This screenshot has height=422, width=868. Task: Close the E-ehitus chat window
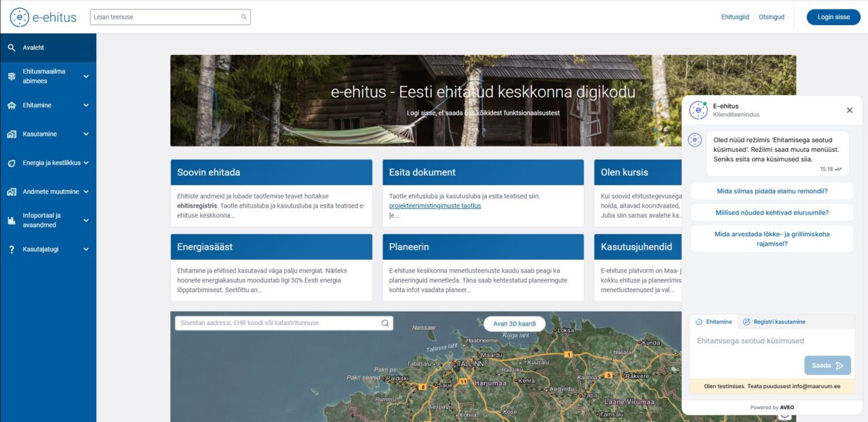(849, 110)
